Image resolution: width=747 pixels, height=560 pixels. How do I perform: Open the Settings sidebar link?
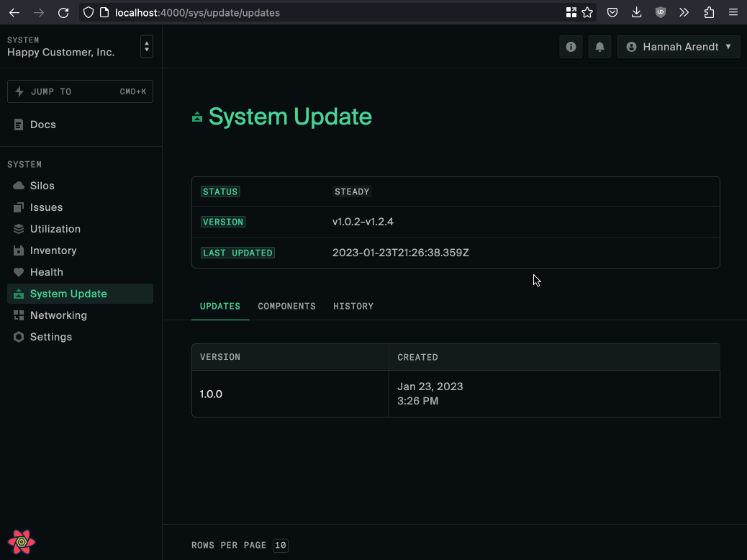click(80, 337)
